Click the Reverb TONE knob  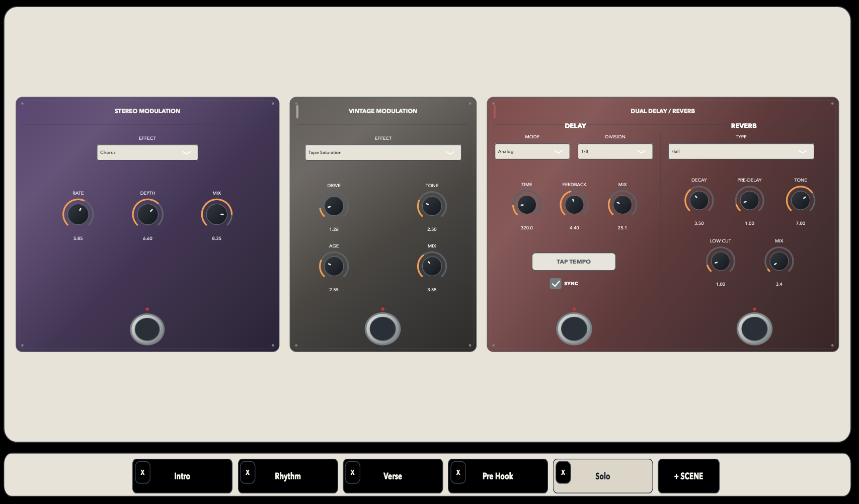click(x=801, y=201)
